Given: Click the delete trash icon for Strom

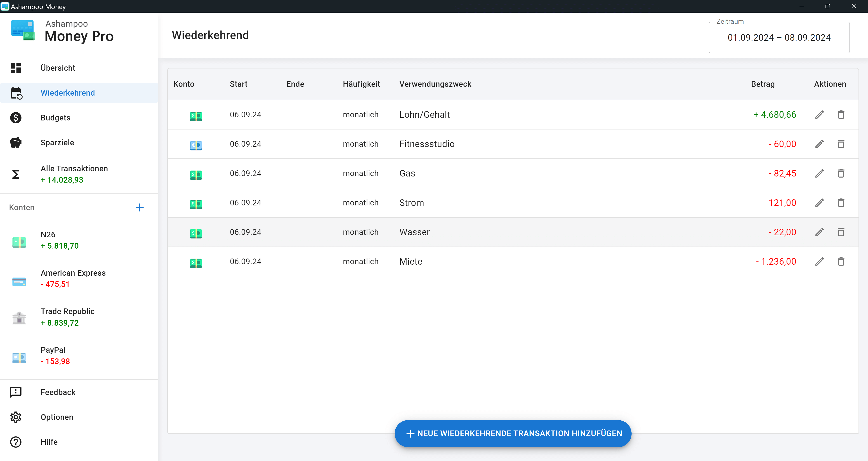Looking at the screenshot, I should [x=840, y=203].
